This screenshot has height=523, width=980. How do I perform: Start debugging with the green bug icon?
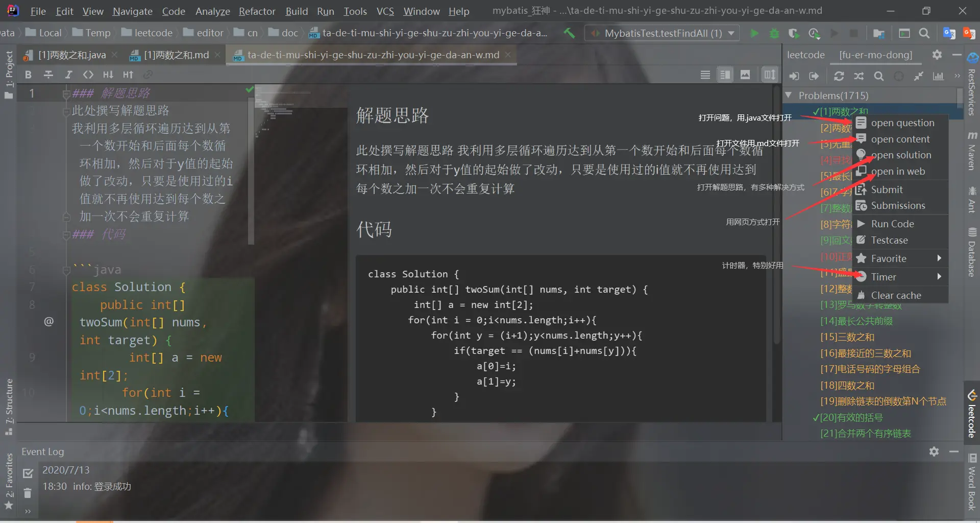(774, 33)
